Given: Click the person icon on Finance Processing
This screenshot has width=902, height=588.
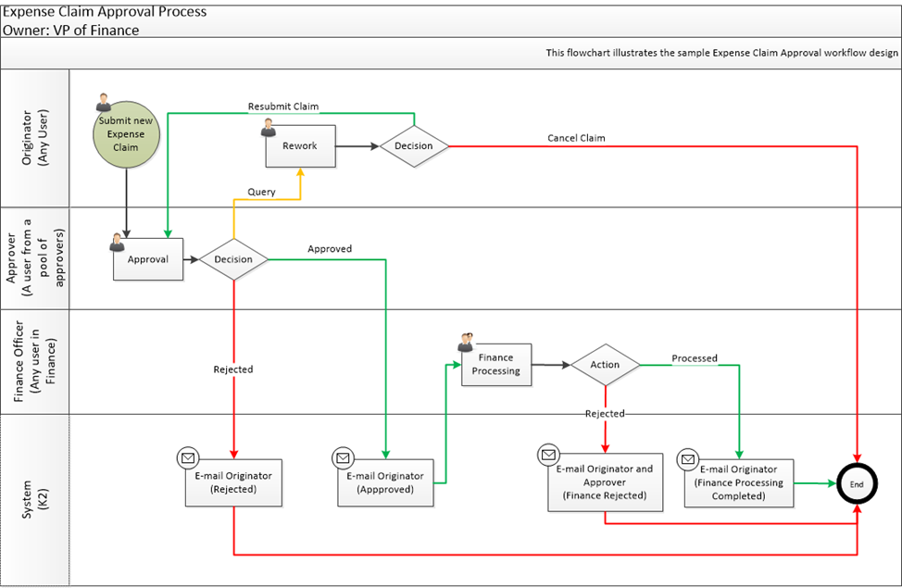Looking at the screenshot, I should point(466,341).
